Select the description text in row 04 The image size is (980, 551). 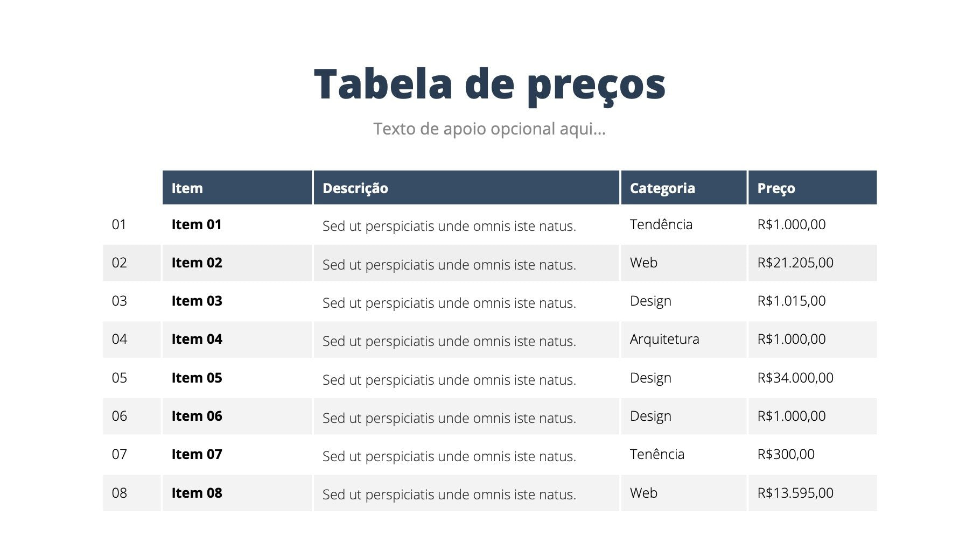[x=449, y=341]
